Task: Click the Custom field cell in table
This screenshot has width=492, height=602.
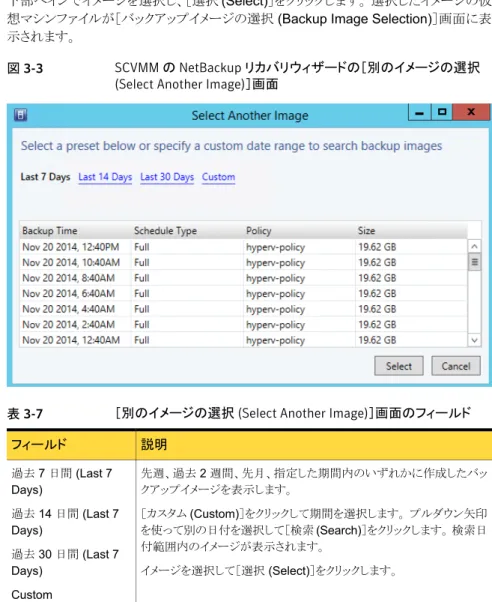Action: pyautogui.click(x=32, y=594)
